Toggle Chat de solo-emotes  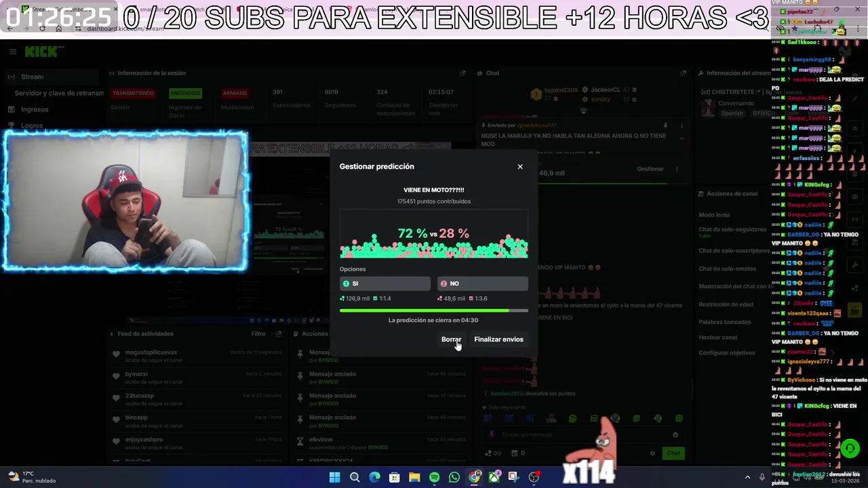pyautogui.click(x=727, y=268)
